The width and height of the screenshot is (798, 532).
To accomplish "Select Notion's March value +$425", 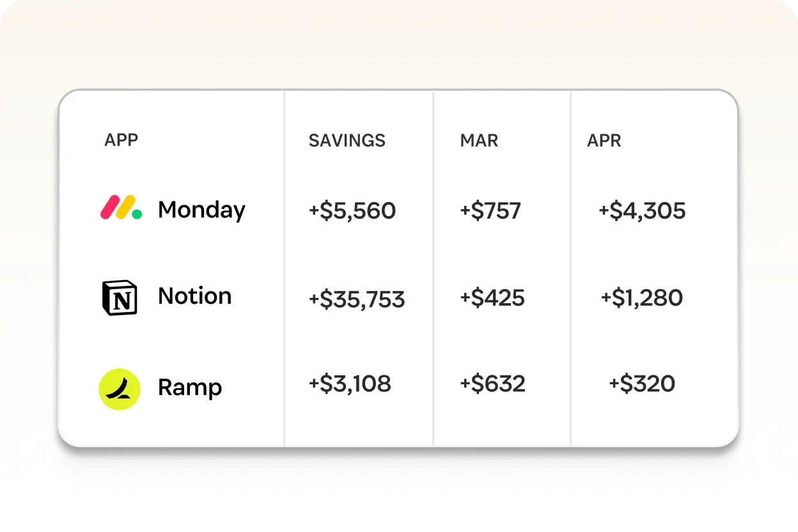I will click(x=492, y=298).
